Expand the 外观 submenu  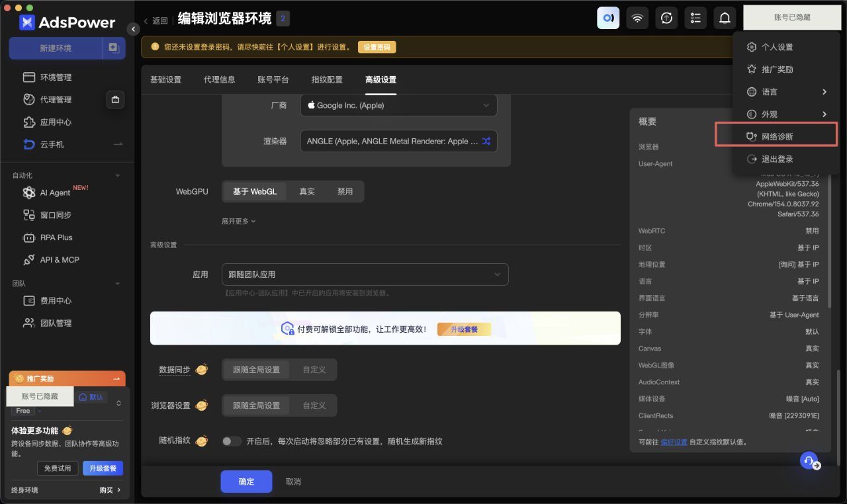(787, 114)
